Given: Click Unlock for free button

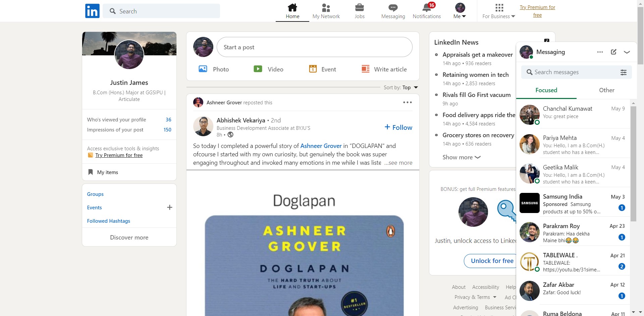Looking at the screenshot, I should (x=490, y=261).
